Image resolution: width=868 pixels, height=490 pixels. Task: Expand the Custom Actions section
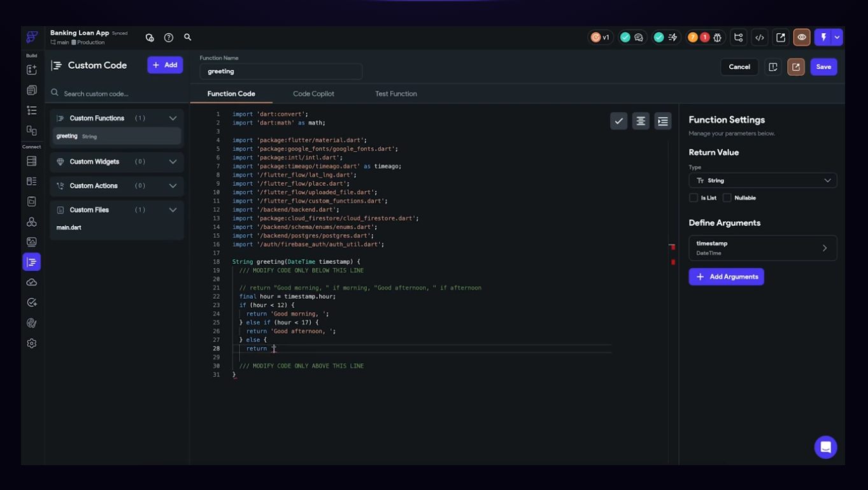coord(173,186)
